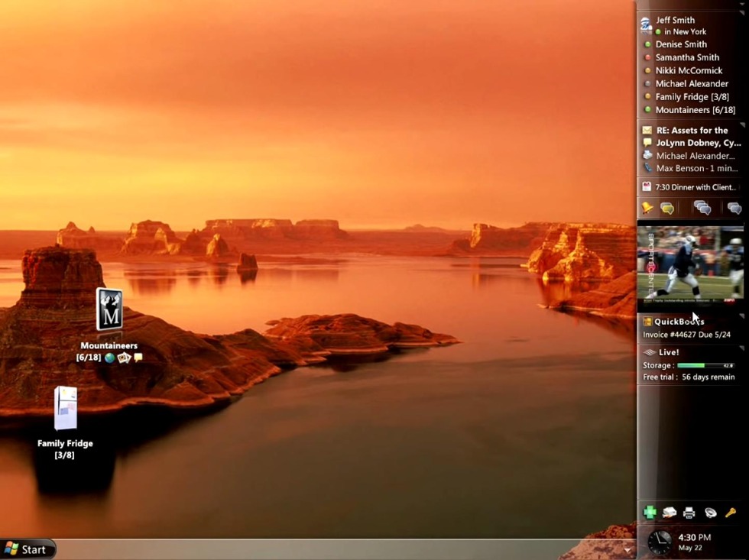The image size is (749, 560).
Task: Open Invoice #44627 in the QuickBooks gadget
Action: click(x=687, y=334)
